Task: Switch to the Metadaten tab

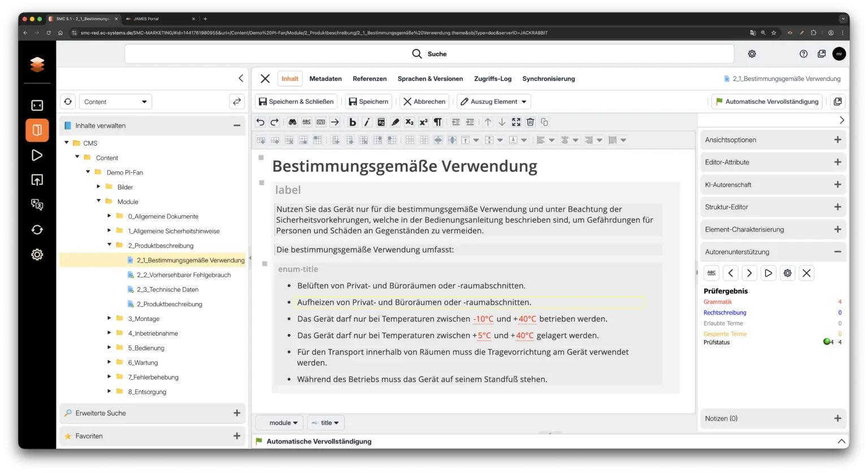Action: coord(325,79)
